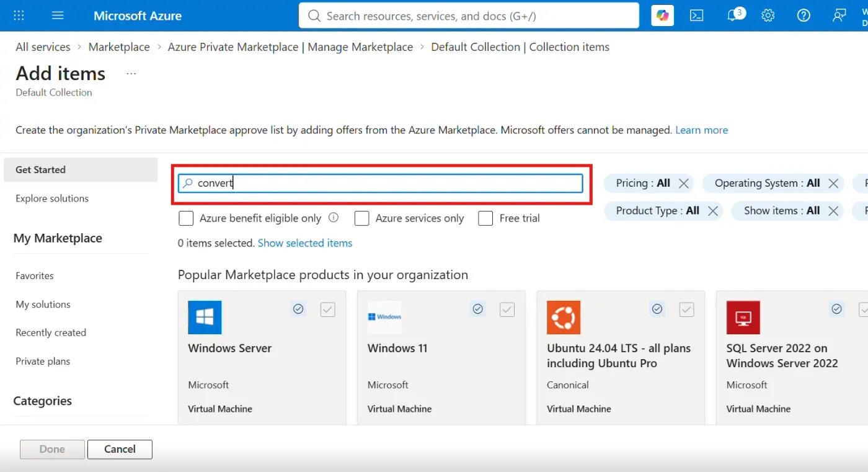Click the approved badge icon on Windows Server card
This screenshot has width=868, height=472.
coord(298,309)
